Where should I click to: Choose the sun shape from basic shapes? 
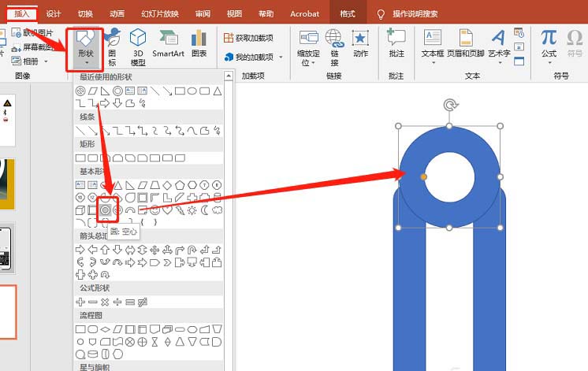click(x=192, y=210)
